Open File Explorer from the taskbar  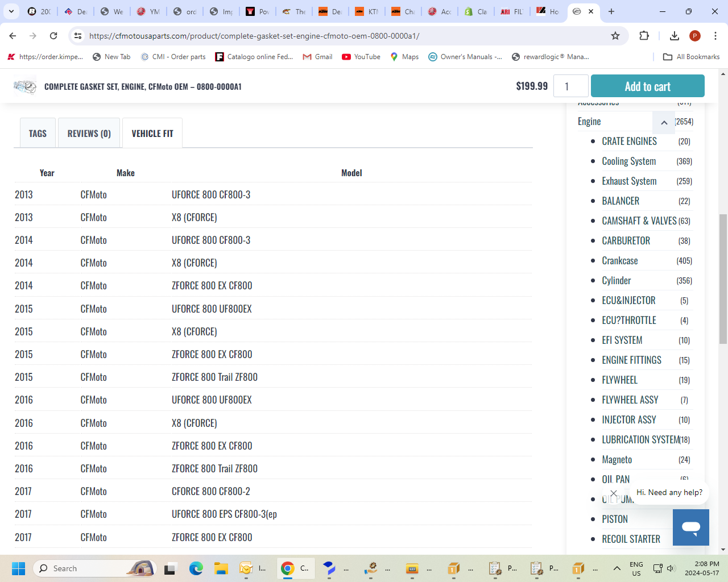221,568
